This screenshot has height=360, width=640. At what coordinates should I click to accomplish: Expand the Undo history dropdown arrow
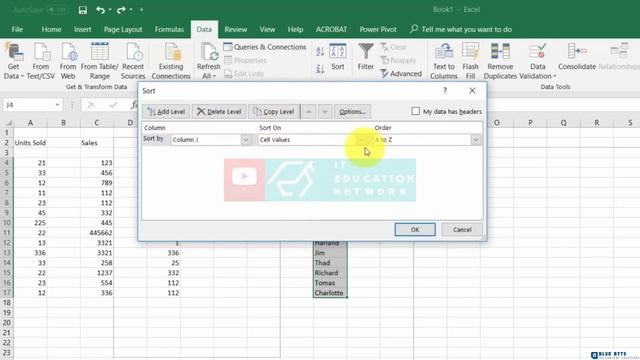pyautogui.click(x=110, y=10)
